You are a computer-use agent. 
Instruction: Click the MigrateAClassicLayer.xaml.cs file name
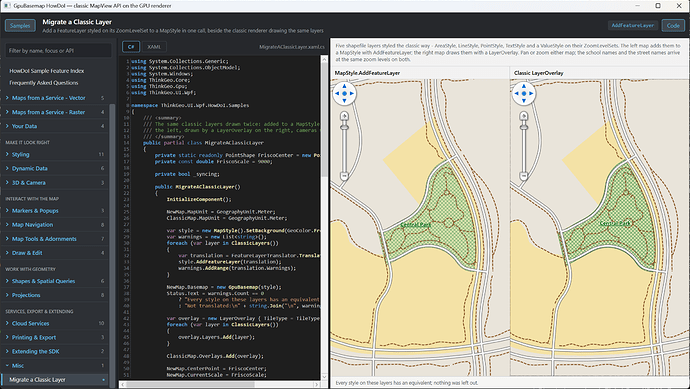click(x=292, y=47)
